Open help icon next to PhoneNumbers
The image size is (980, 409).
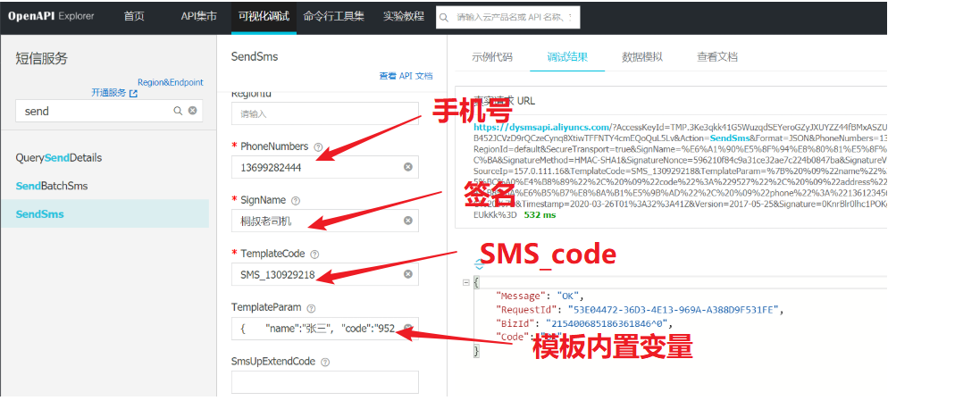tap(318, 147)
